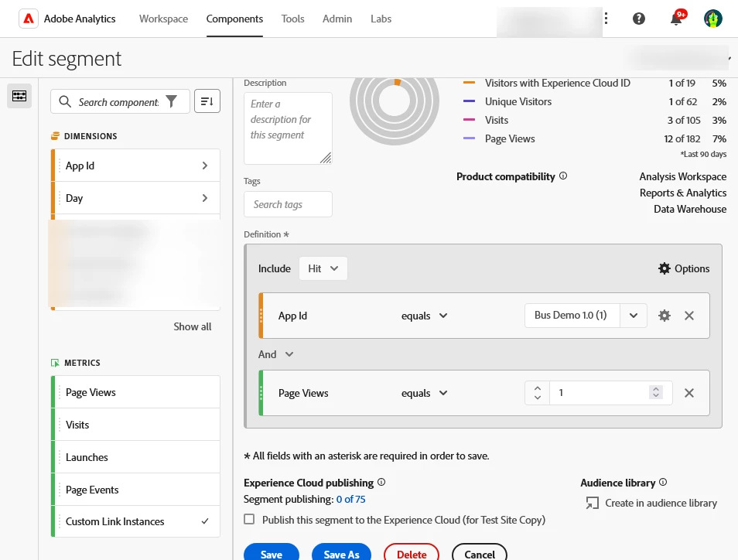738x560 pixels.
Task: Open the Help question mark icon
Action: (639, 19)
